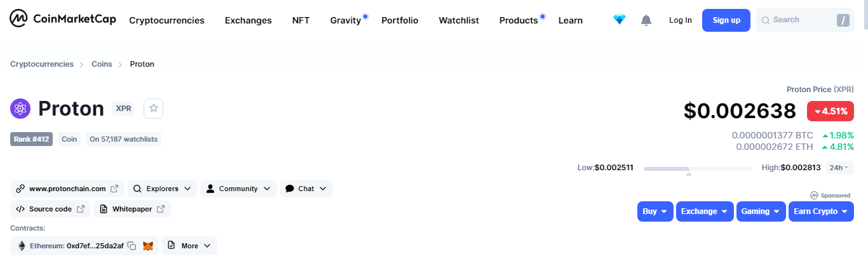This screenshot has height=261, width=868.
Task: Open the Whitepaper link
Action: coord(132,209)
